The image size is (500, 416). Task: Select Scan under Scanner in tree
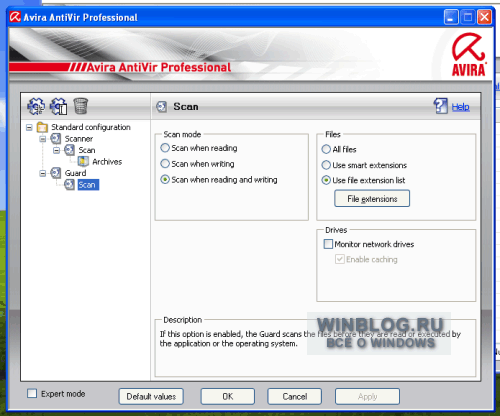(x=87, y=150)
